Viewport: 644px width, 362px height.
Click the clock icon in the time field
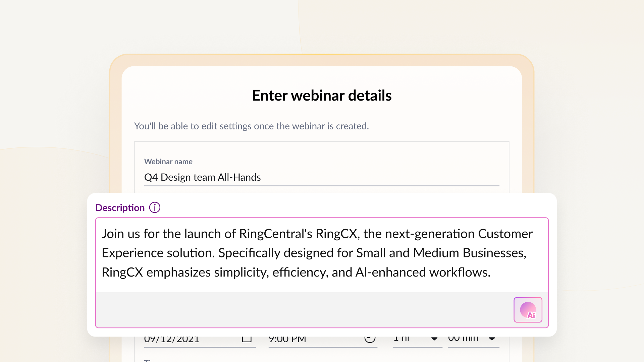[x=370, y=339]
